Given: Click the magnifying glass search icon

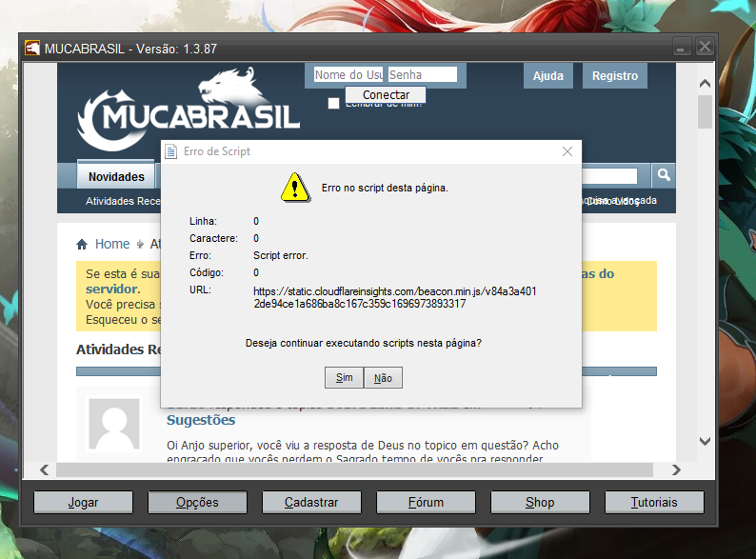Looking at the screenshot, I should (x=664, y=175).
